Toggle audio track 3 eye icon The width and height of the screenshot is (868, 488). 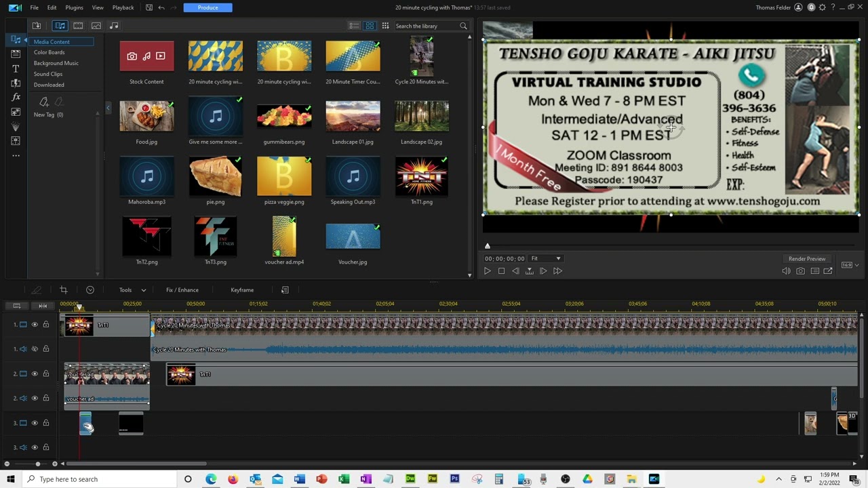(35, 447)
